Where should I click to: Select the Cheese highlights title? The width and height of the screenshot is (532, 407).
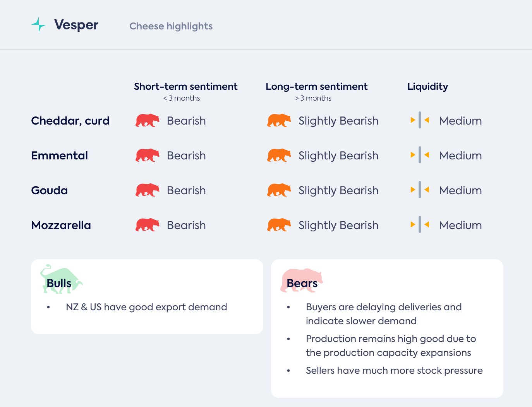pos(171,26)
